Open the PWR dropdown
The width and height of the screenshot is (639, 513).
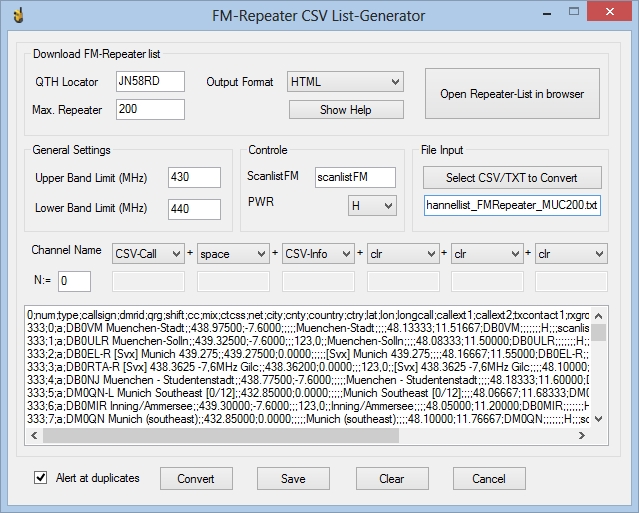(372, 206)
